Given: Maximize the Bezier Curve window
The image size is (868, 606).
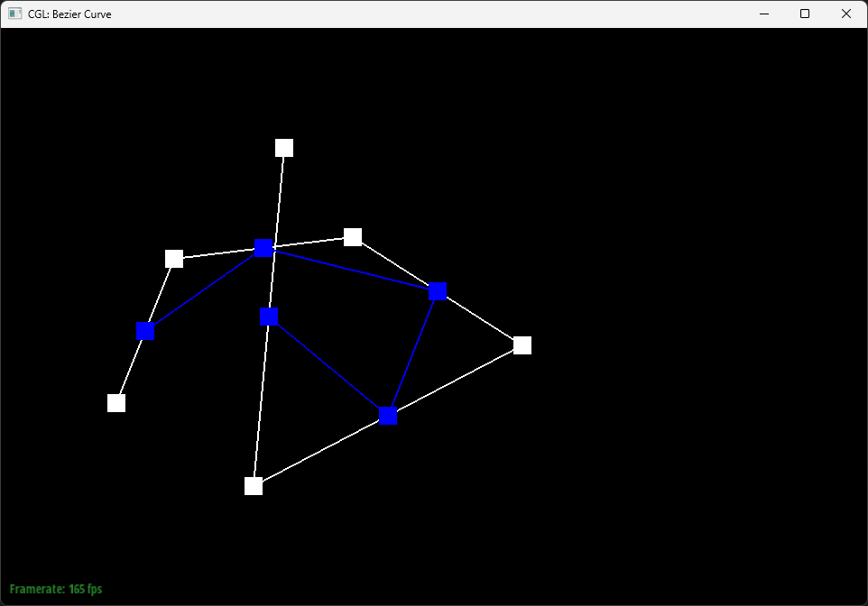Looking at the screenshot, I should (805, 14).
